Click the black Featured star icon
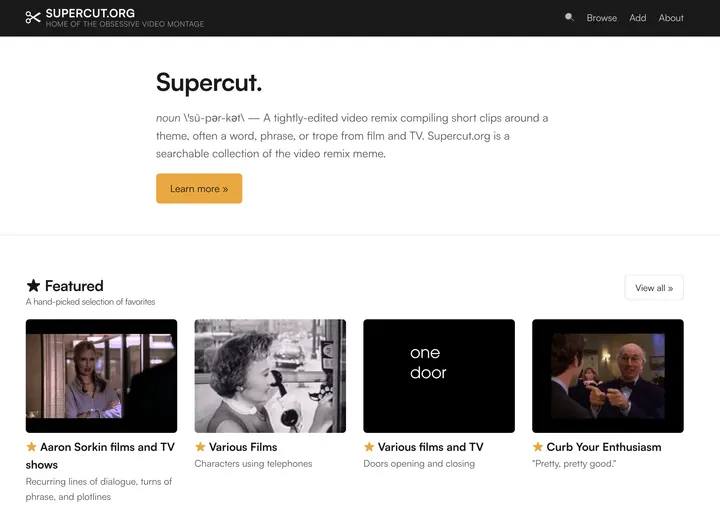The height and width of the screenshot is (516, 720). [x=33, y=286]
